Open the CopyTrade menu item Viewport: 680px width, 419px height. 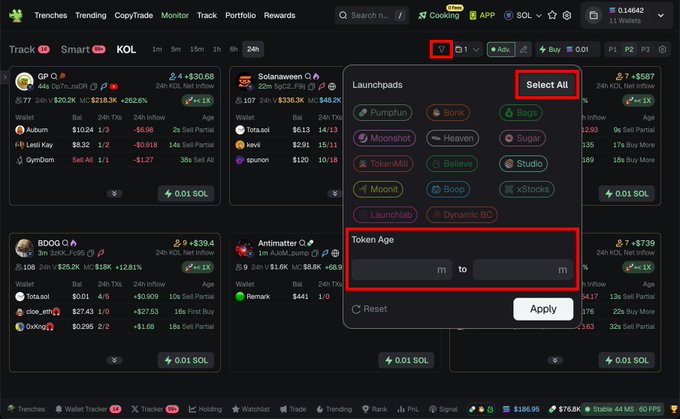pyautogui.click(x=134, y=15)
